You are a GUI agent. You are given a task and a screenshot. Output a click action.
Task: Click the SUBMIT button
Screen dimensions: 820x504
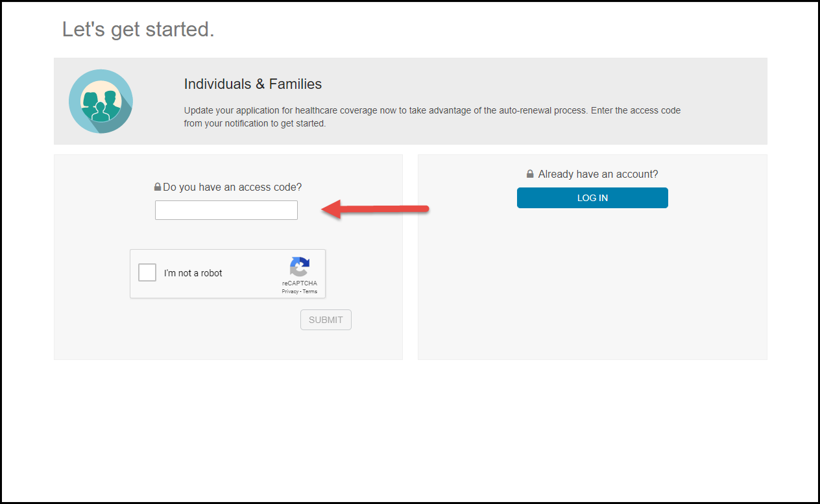click(326, 320)
